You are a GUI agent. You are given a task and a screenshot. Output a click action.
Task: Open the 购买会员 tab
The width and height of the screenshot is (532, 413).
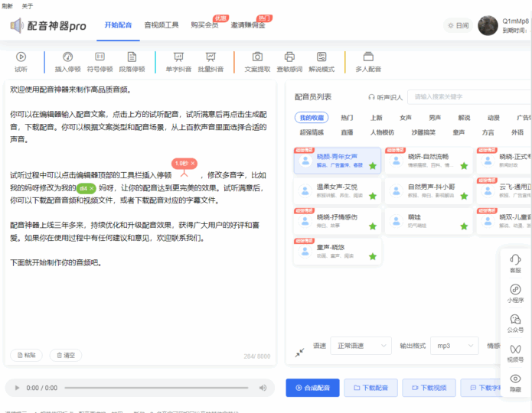(204, 25)
